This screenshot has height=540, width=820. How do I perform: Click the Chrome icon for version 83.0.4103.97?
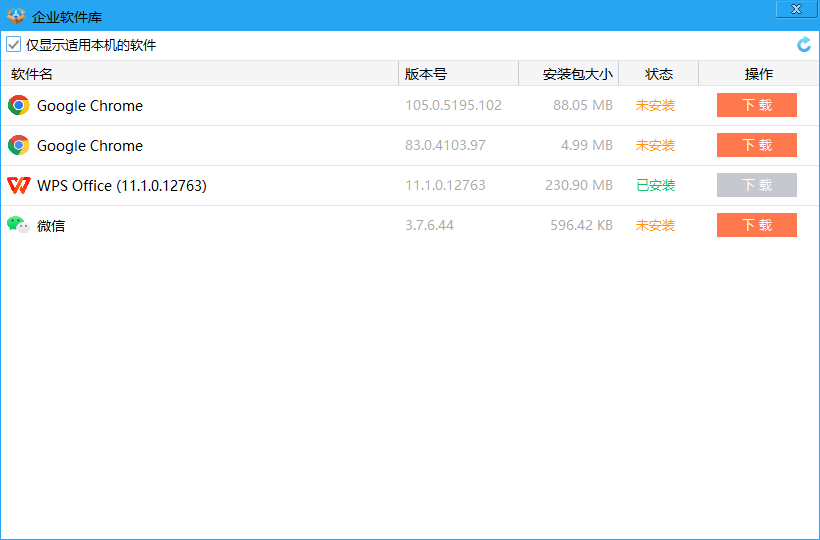pyautogui.click(x=19, y=145)
